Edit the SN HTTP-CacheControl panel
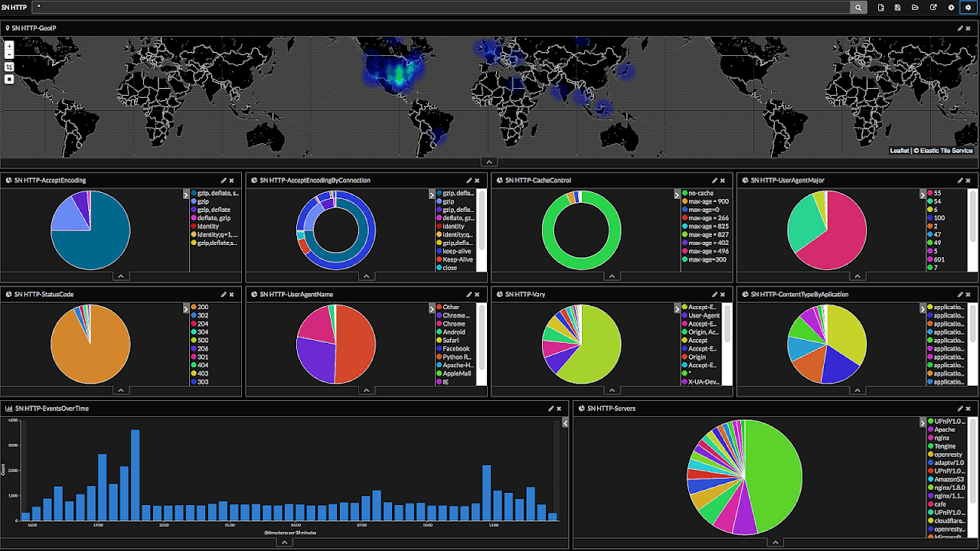980x551 pixels. (x=714, y=181)
